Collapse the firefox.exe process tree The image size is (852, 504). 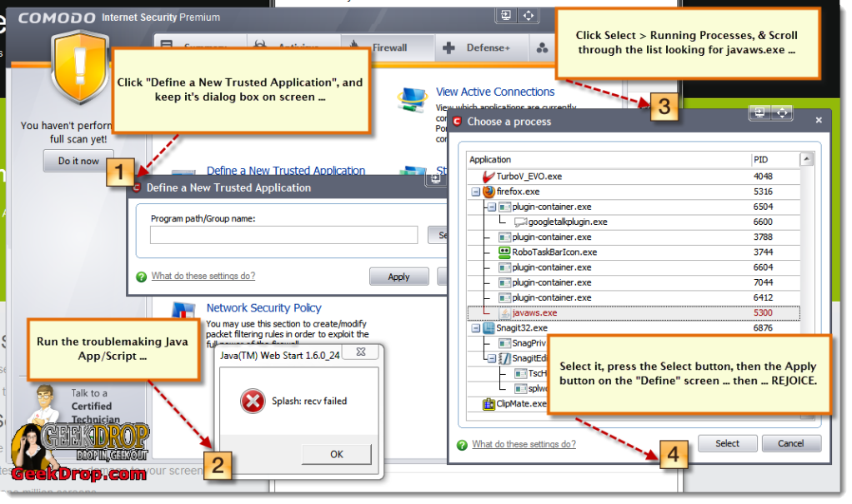click(x=476, y=192)
